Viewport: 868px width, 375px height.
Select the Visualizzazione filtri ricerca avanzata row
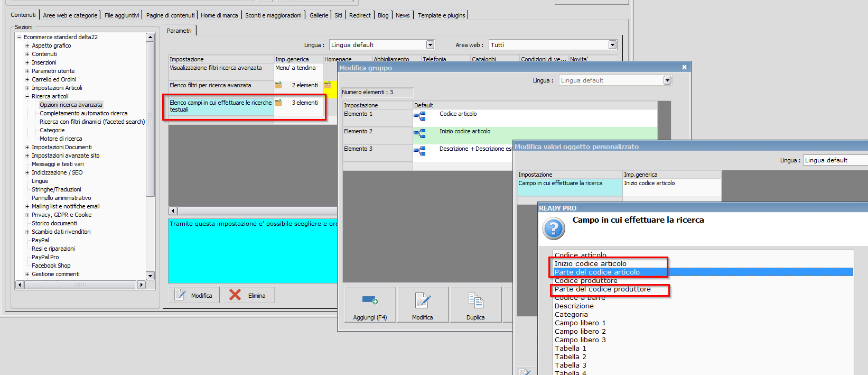click(221, 72)
